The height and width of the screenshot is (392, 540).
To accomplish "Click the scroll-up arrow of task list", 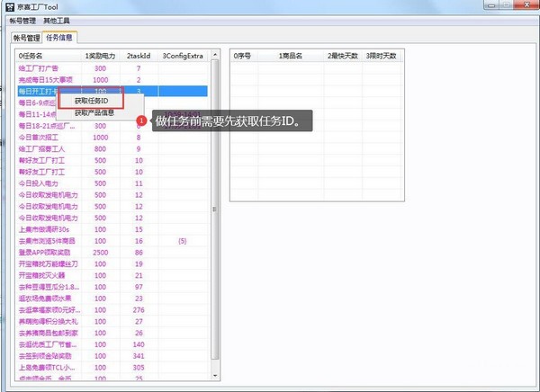I will pyautogui.click(x=214, y=55).
